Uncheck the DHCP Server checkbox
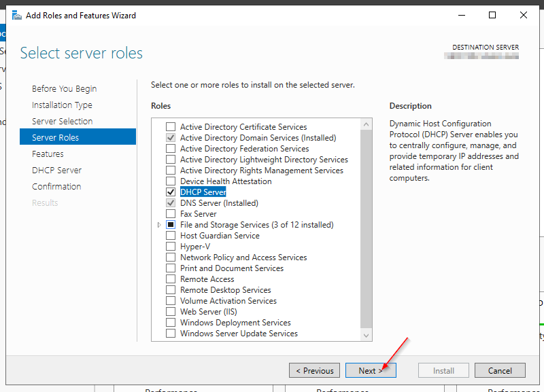544x392 pixels. tap(171, 192)
